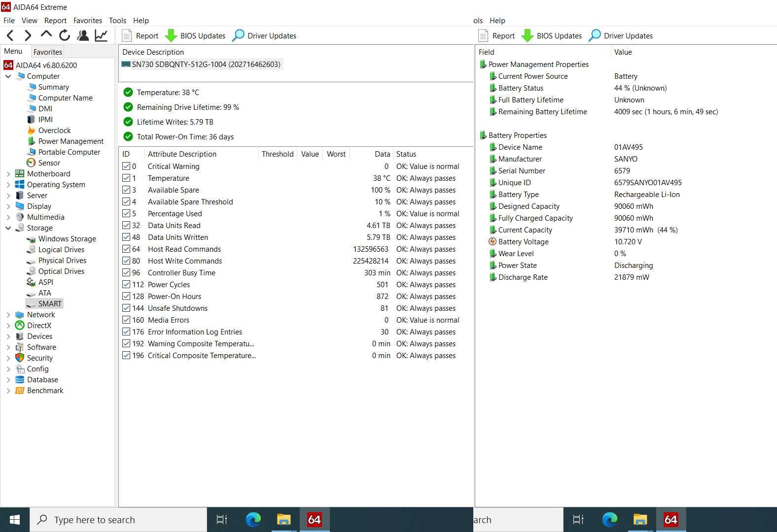Click Report button in left toolbar
This screenshot has width=777, height=532.
(140, 35)
